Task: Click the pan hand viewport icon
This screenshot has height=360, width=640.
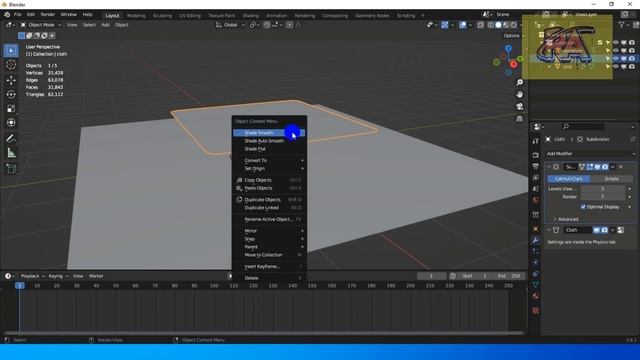Action: (520, 94)
